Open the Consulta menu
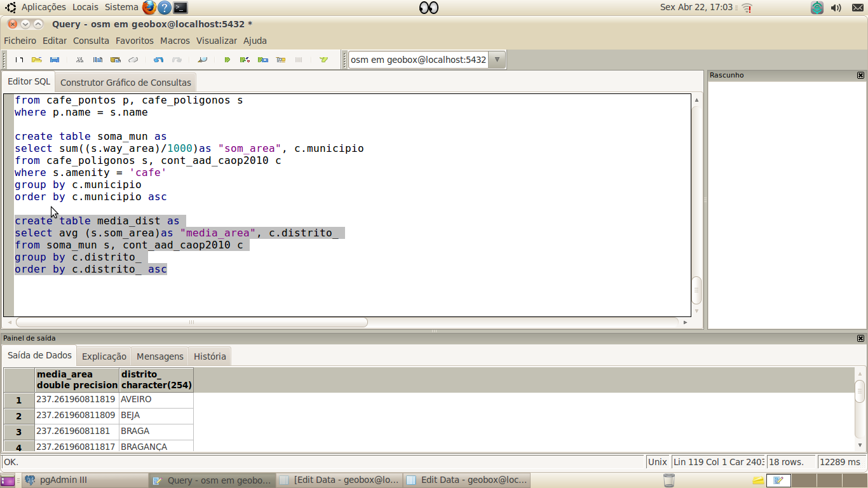This screenshot has height=488, width=868. pos(91,41)
